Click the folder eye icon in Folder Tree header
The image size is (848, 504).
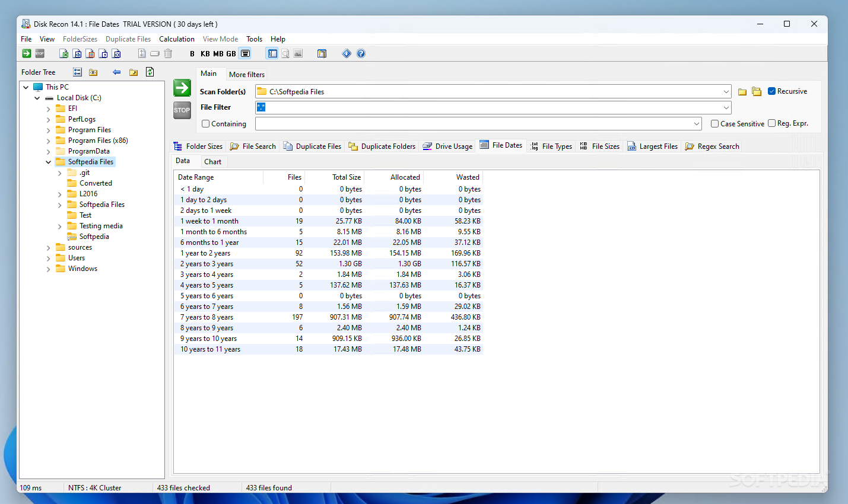(93, 72)
